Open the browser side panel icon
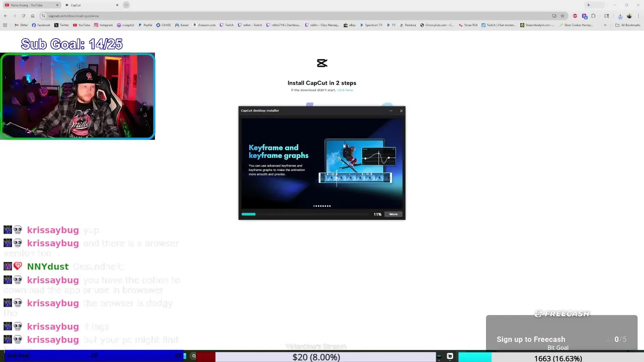 coord(607,16)
